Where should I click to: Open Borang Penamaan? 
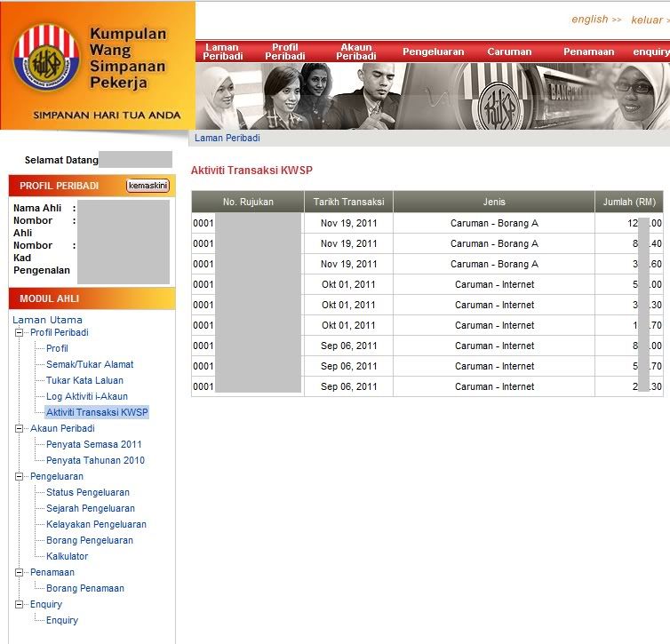tap(85, 588)
